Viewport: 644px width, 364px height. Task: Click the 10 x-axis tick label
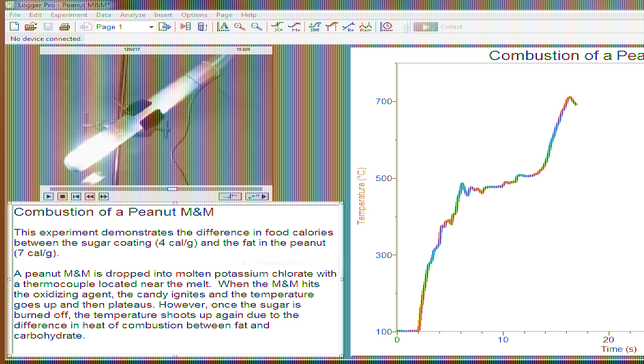tap(503, 340)
